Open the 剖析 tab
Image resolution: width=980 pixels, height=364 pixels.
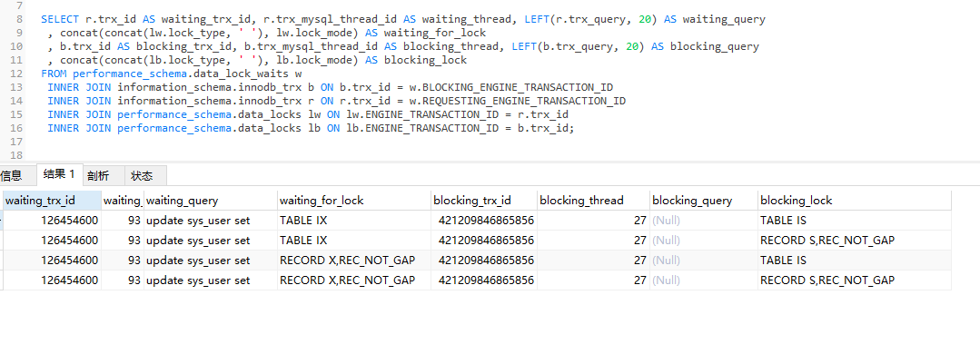98,176
